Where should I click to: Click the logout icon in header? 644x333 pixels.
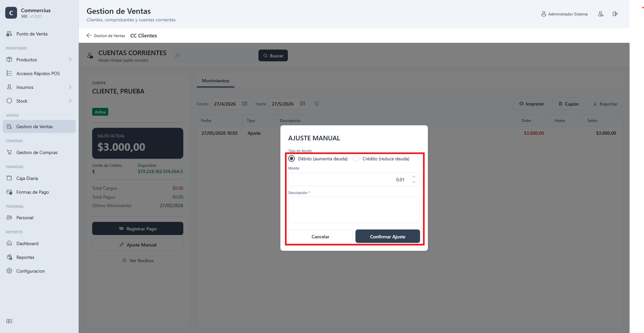click(x=615, y=14)
